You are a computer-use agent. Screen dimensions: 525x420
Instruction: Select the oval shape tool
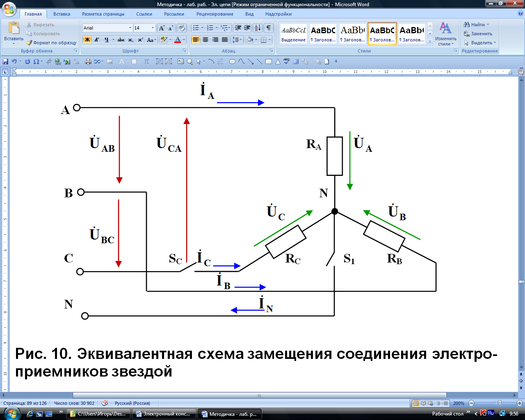[232, 62]
